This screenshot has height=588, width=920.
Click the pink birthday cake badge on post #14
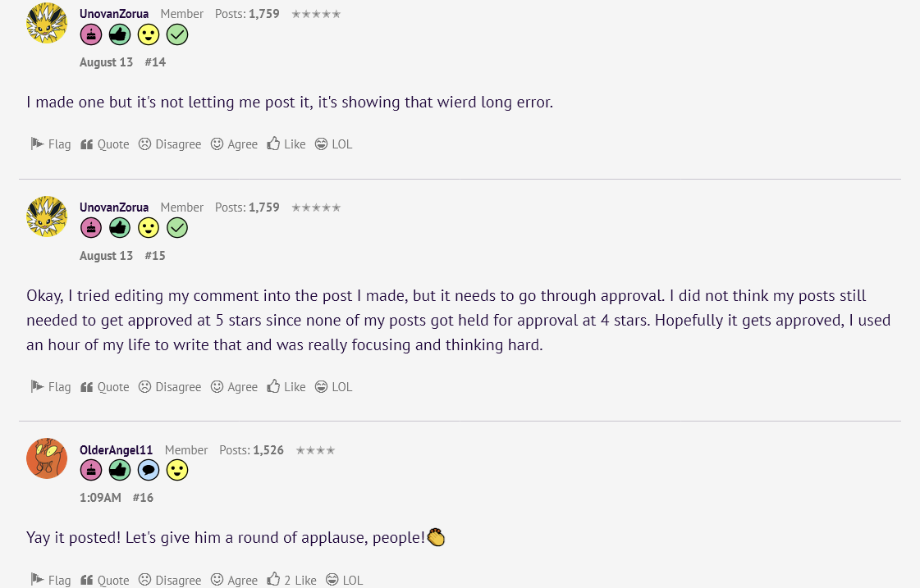(91, 34)
